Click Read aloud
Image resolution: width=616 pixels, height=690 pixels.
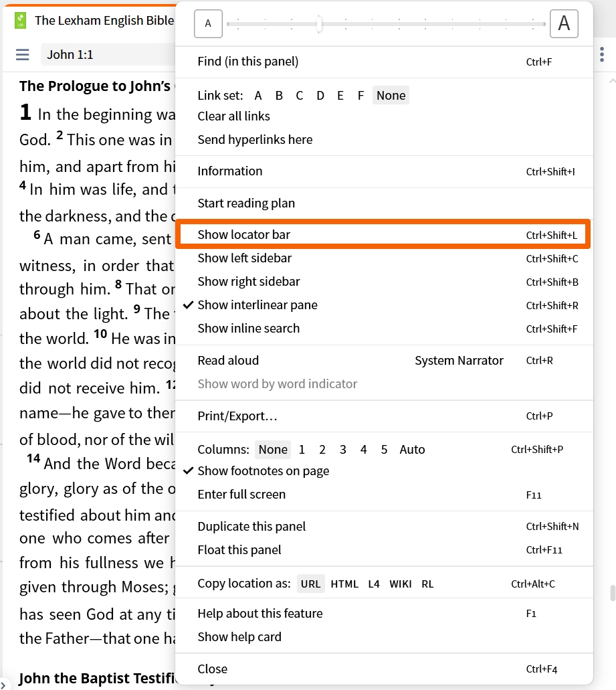228,361
